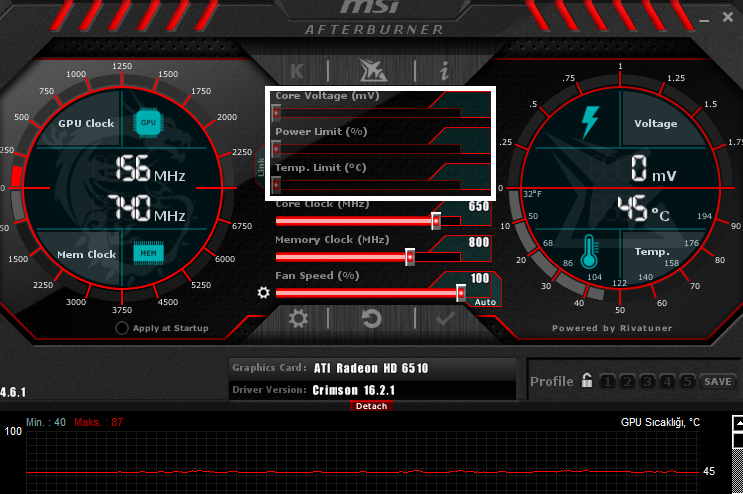
Task: Click the driver version Crimson 16.2.1
Action: tap(353, 390)
